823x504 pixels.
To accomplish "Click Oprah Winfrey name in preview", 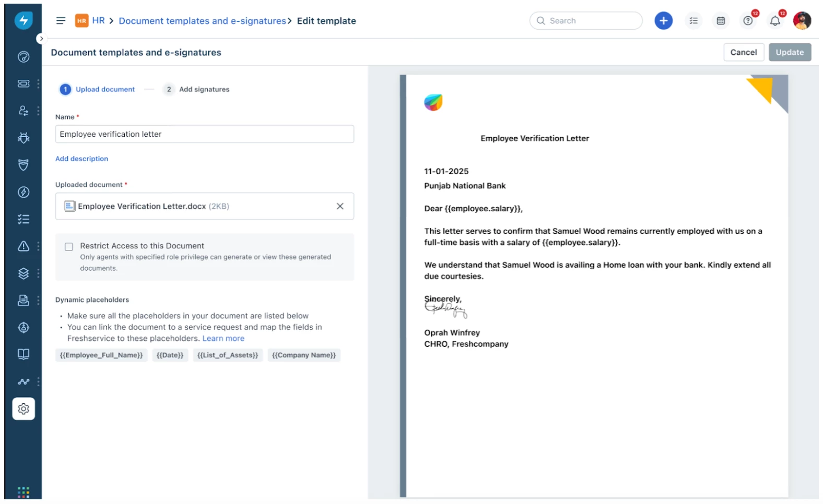I will [452, 333].
